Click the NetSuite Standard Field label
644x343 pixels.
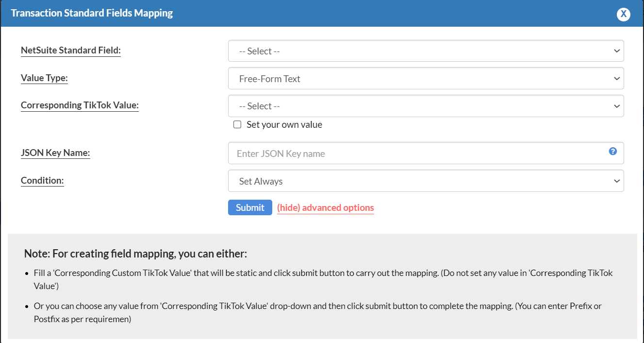(x=70, y=50)
